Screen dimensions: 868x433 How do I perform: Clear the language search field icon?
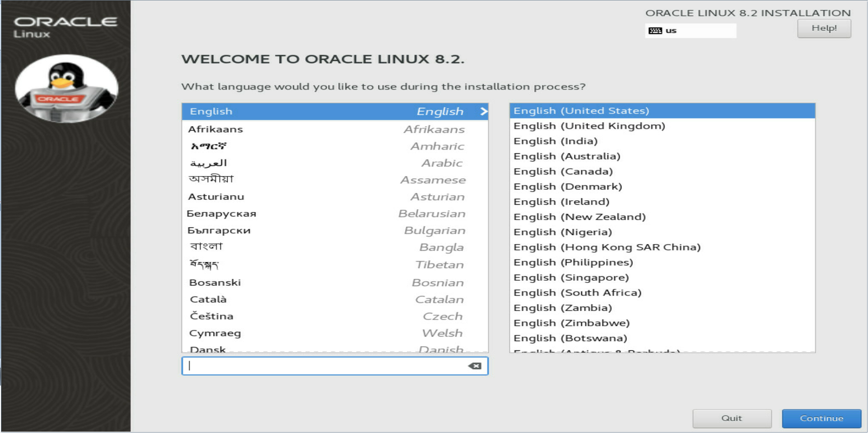(x=475, y=366)
